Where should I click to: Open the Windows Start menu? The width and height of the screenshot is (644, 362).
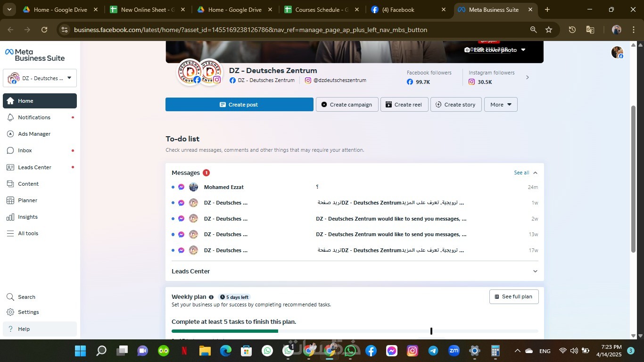(x=81, y=351)
